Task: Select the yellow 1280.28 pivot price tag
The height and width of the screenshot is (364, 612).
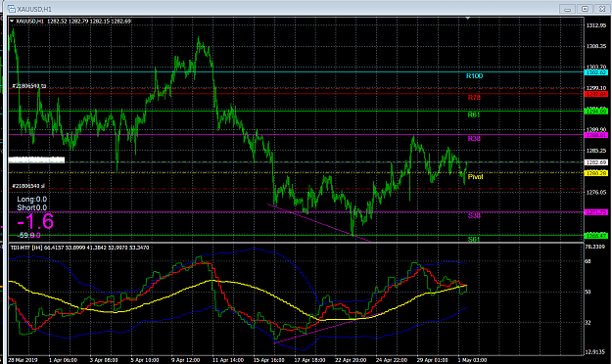Action: click(x=596, y=173)
